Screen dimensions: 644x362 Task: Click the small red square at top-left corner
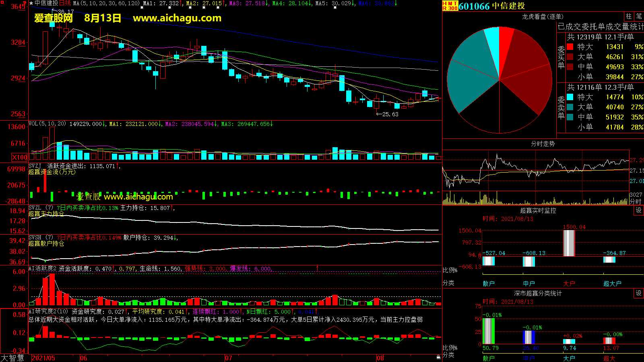pyautogui.click(x=2, y=2)
